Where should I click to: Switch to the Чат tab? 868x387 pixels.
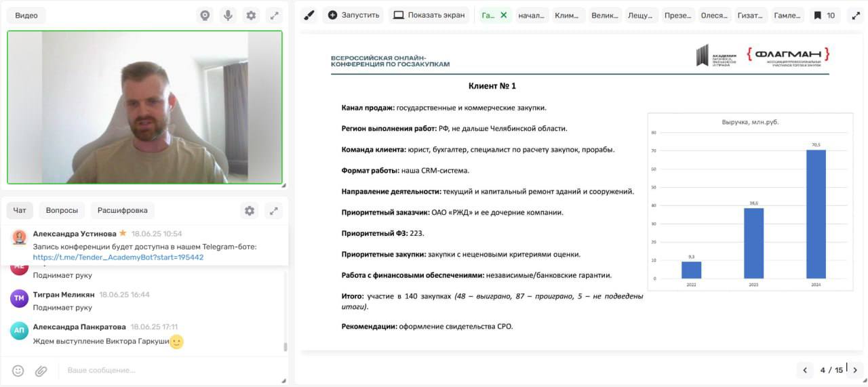click(20, 210)
